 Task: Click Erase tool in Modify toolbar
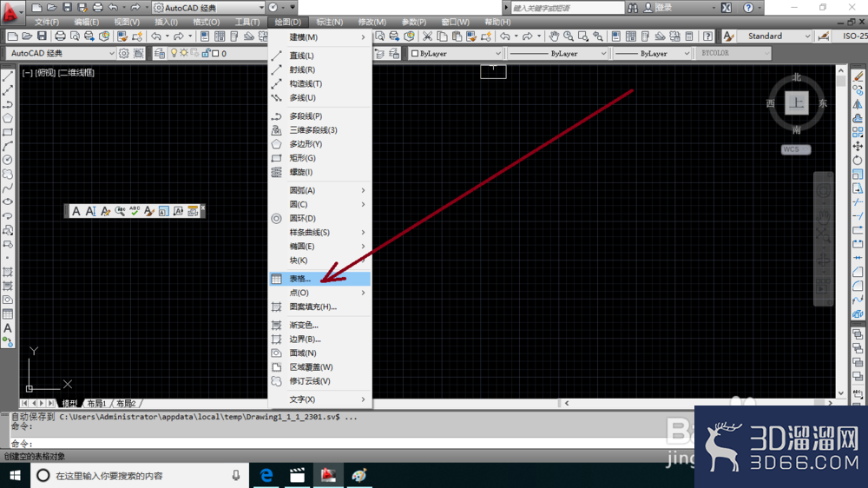[x=858, y=76]
